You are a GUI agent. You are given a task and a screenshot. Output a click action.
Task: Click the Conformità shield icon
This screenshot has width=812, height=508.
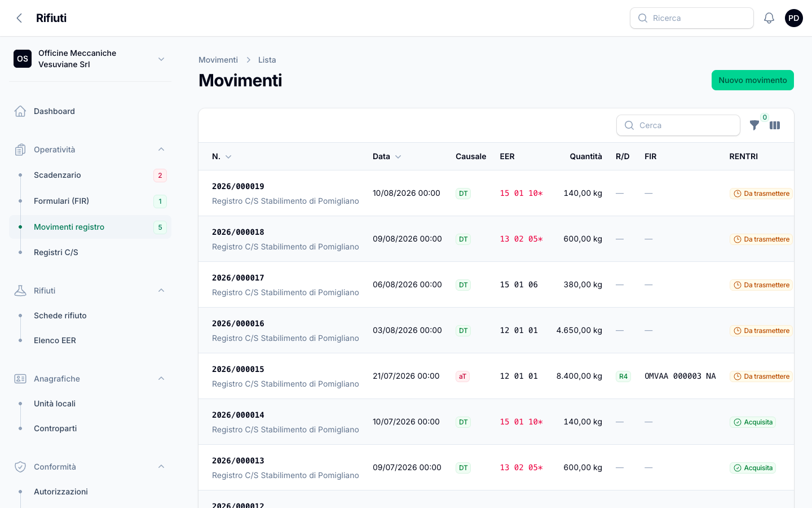click(x=20, y=467)
